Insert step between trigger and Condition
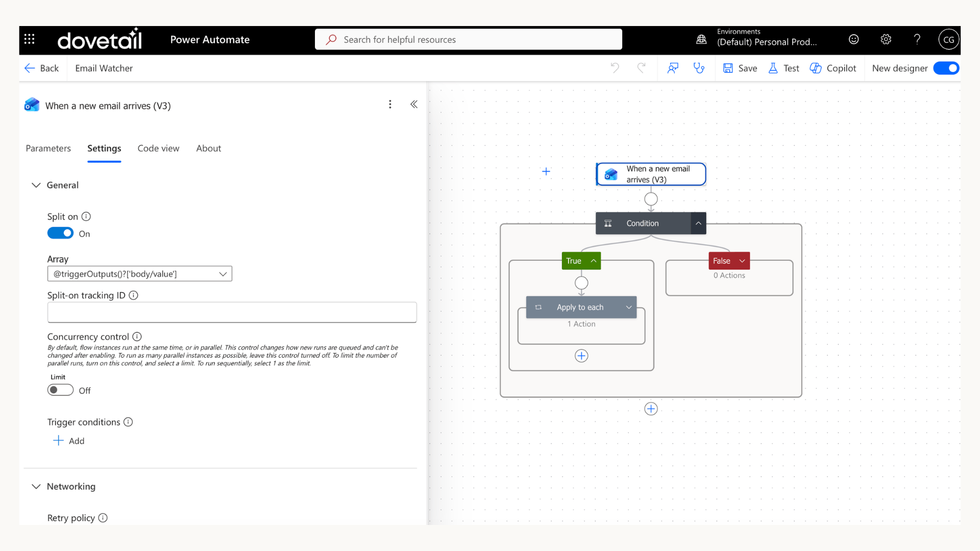980x551 pixels. point(651,199)
